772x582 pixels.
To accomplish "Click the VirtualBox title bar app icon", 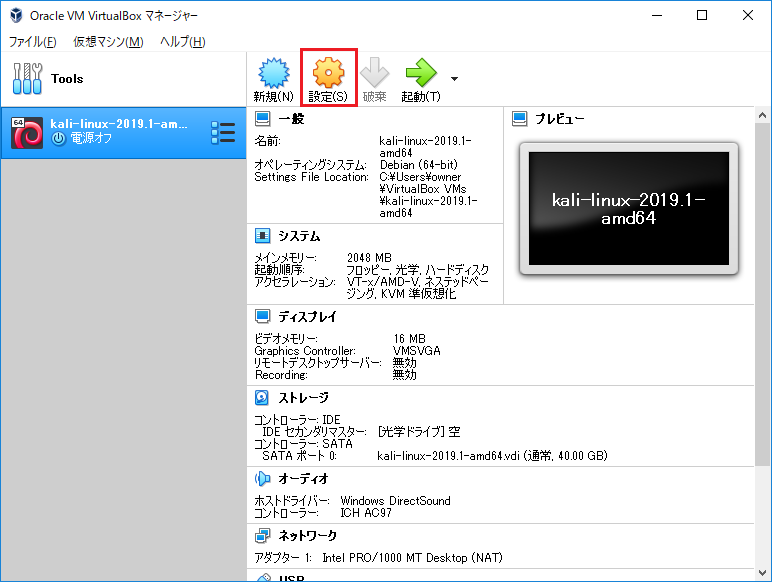I will [x=16, y=15].
